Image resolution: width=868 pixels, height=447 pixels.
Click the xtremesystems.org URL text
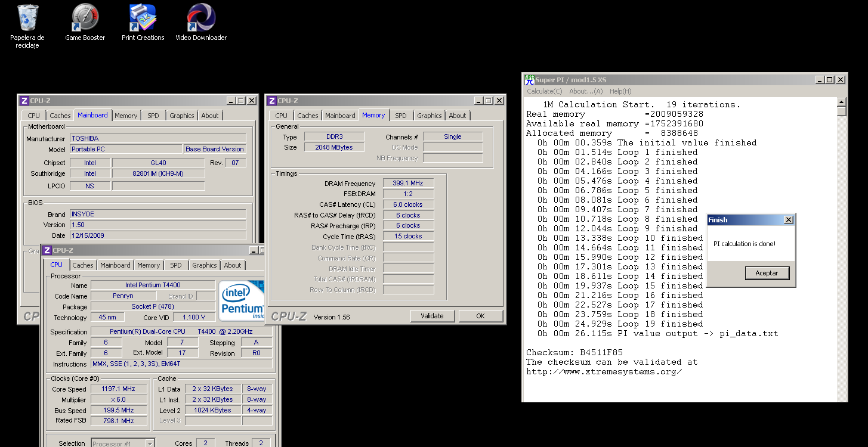coord(604,371)
